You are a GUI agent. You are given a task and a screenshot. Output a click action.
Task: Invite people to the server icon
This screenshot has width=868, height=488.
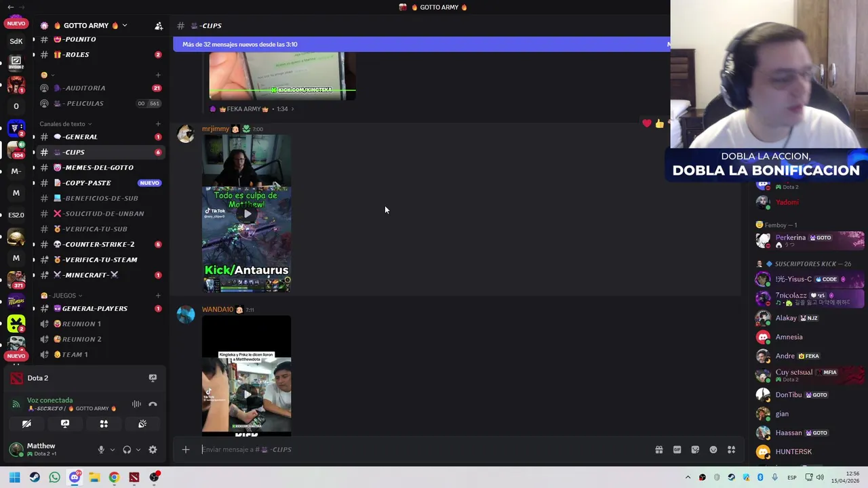[x=159, y=26]
